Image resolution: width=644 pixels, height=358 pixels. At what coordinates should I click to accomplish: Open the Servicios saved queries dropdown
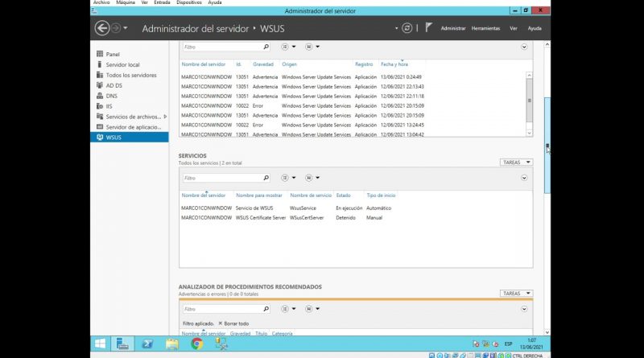click(x=312, y=178)
